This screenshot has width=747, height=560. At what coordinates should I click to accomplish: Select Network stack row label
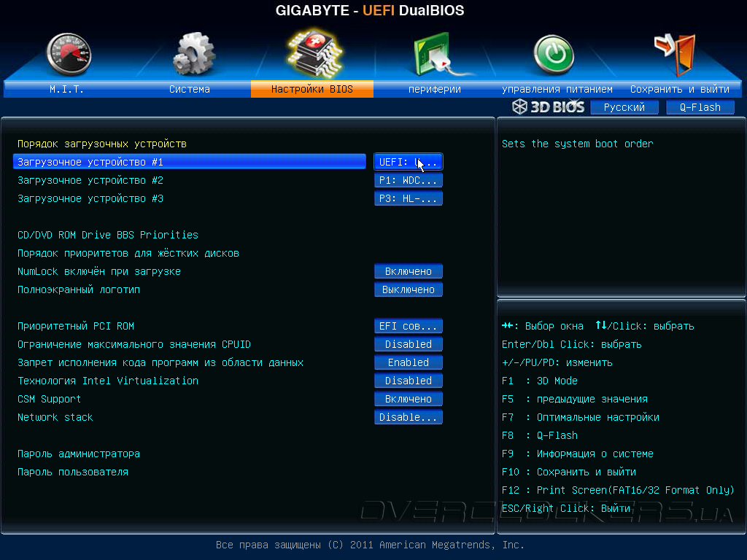pos(55,417)
